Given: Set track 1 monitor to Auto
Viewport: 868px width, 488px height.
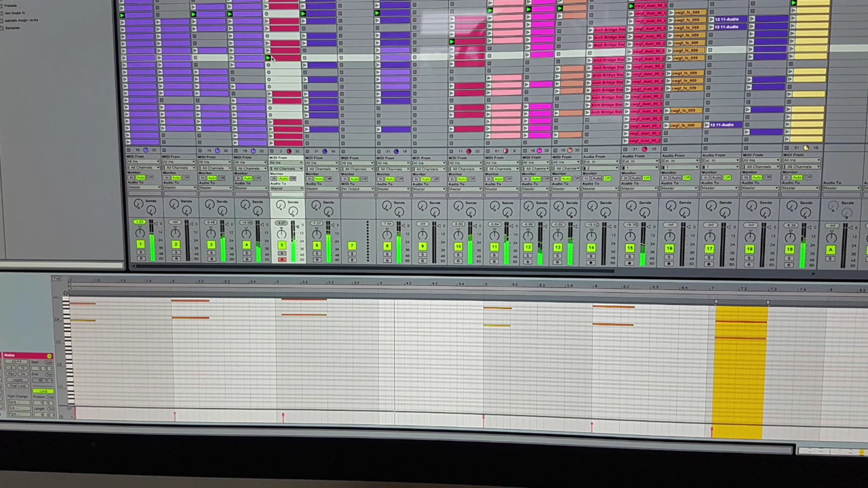Looking at the screenshot, I should [140, 178].
